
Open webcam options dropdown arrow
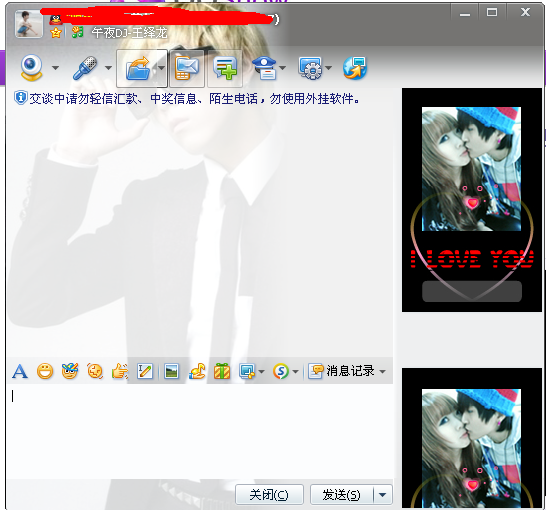[x=55, y=68]
